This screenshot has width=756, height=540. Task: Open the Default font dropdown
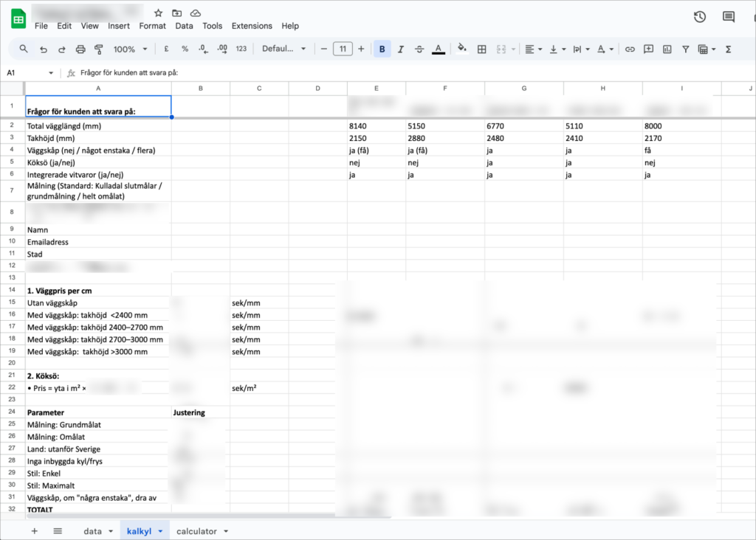[283, 49]
